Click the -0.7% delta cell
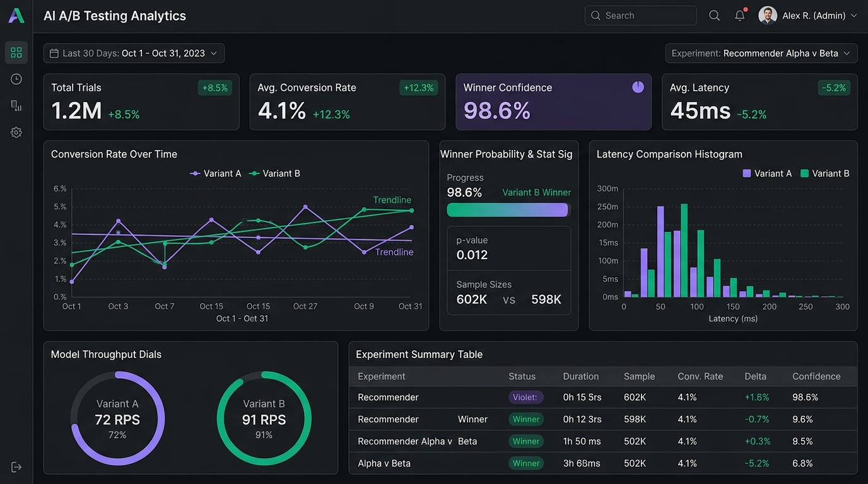The image size is (868, 484). [x=757, y=419]
